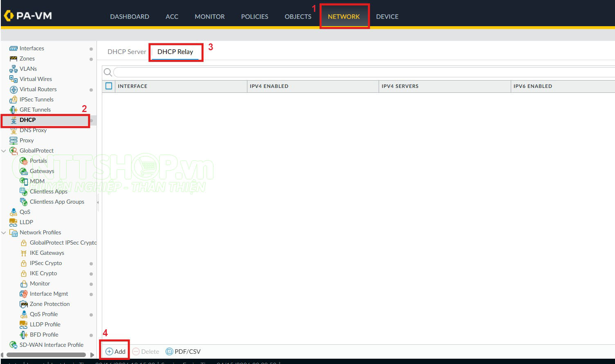Open the Interface Mgmt profile
The height and width of the screenshot is (364, 615).
click(49, 294)
